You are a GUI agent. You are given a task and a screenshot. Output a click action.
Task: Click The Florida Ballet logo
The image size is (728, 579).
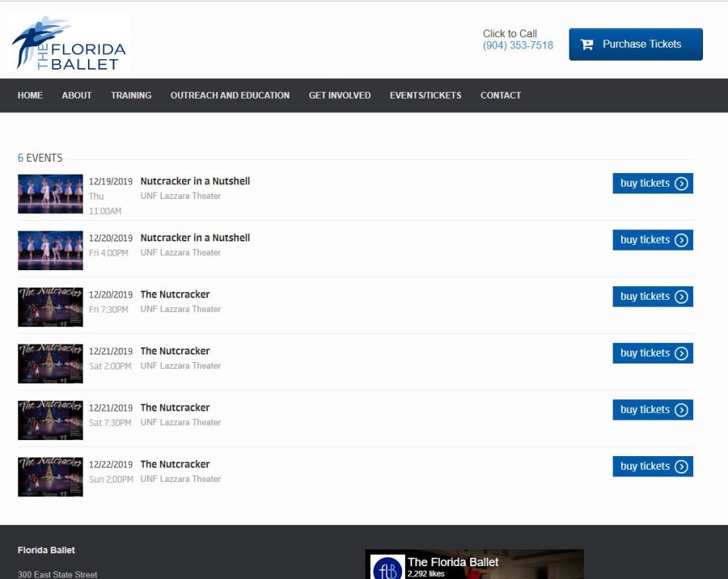[x=69, y=43]
